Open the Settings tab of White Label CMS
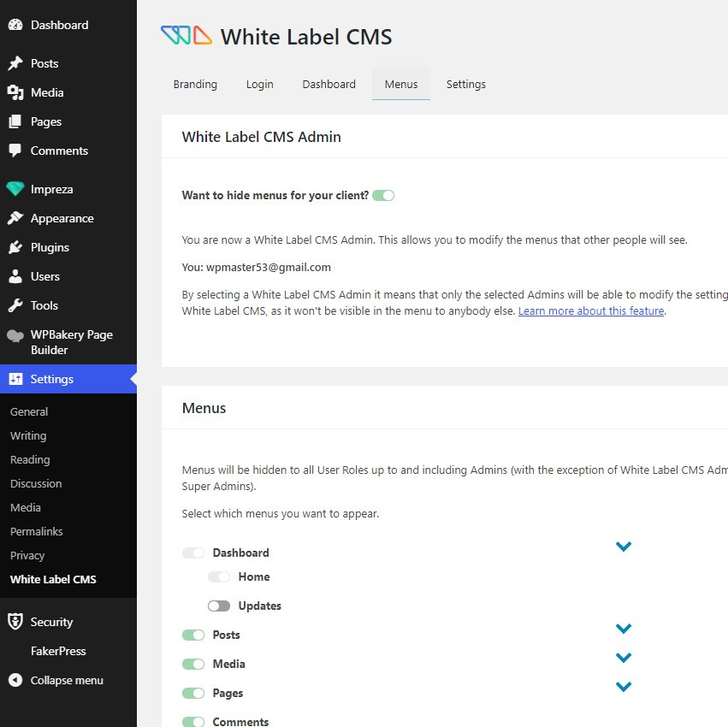 tap(465, 84)
